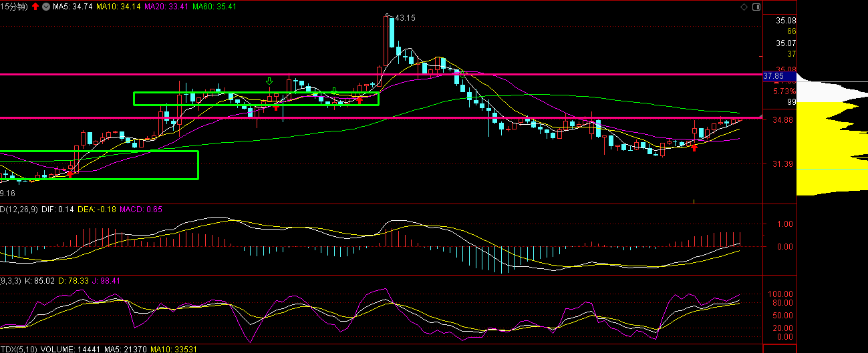Click the 43.15 high price label
The width and height of the screenshot is (868, 353).
click(406, 18)
